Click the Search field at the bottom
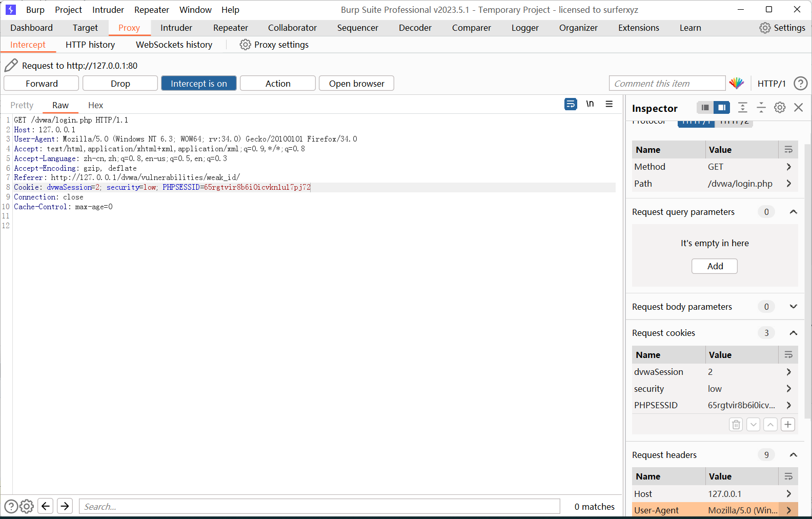812x519 pixels. click(319, 506)
